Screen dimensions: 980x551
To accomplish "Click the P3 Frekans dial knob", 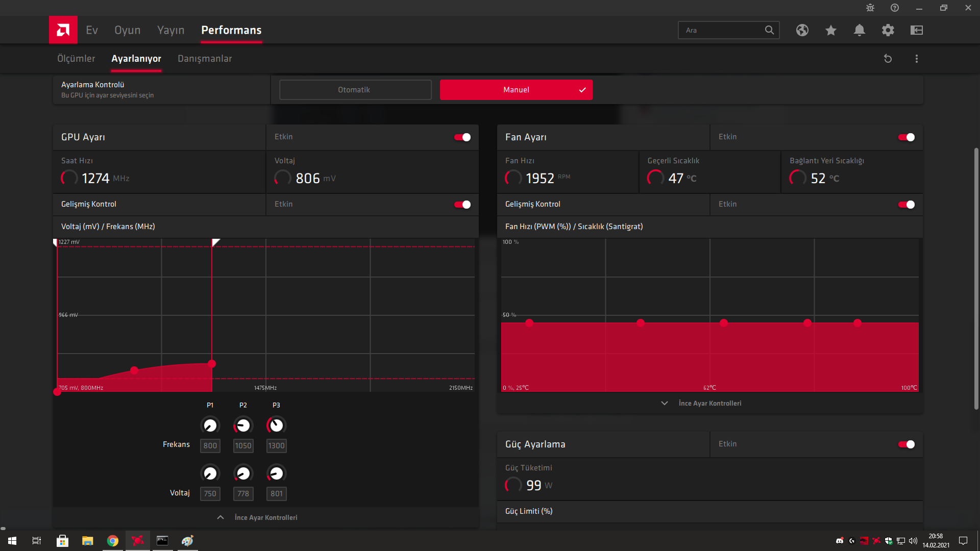I will (276, 425).
